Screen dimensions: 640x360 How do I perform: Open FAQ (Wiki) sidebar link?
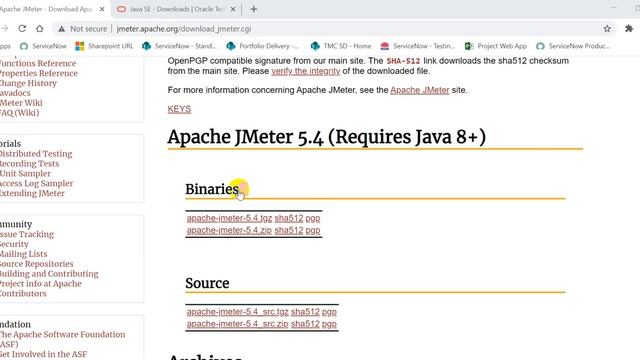click(19, 113)
